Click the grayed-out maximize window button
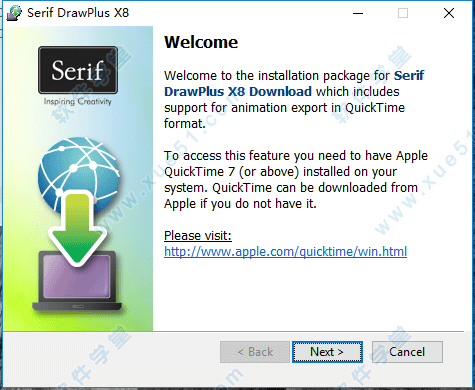 tap(403, 13)
